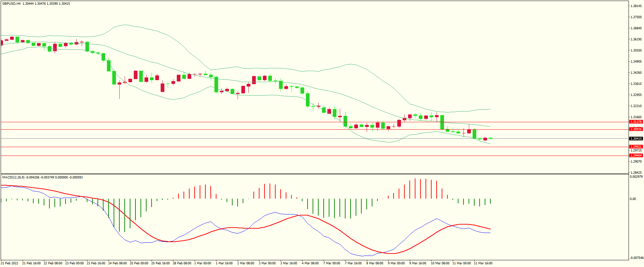Click the 4 Mar 08:00 time label
The height and width of the screenshot is (267, 644).
pos(310,263)
